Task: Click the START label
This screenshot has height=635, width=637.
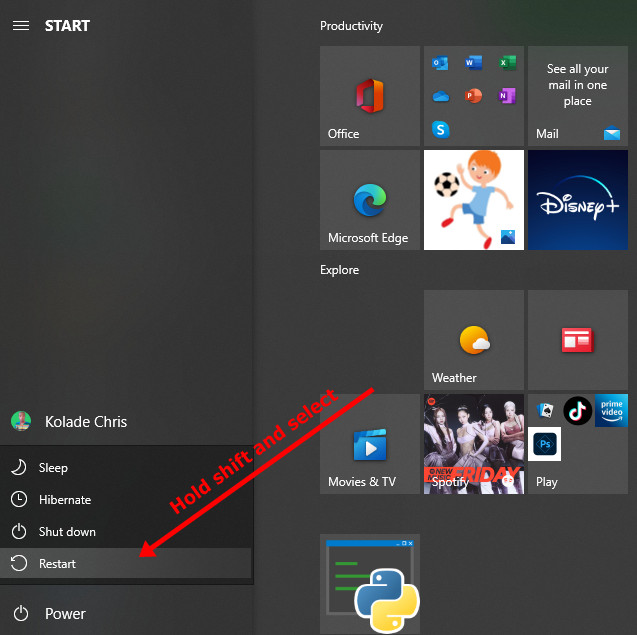Action: [x=67, y=26]
